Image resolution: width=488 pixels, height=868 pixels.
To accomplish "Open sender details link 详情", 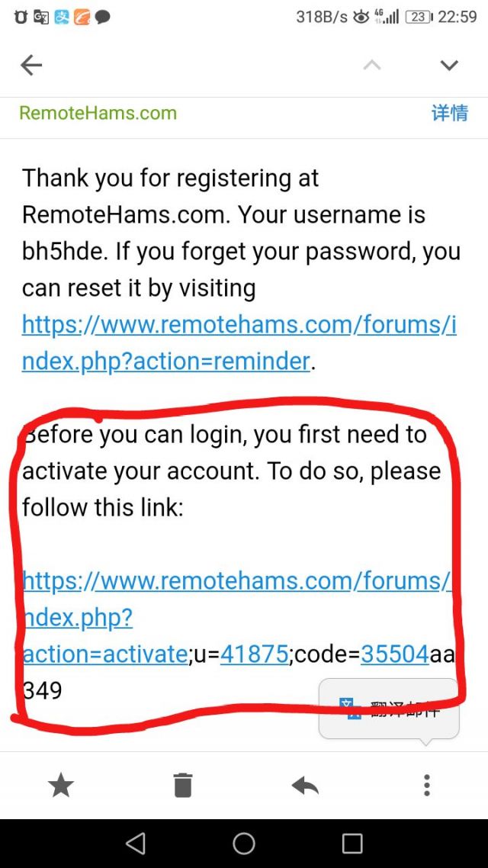I will click(x=449, y=113).
